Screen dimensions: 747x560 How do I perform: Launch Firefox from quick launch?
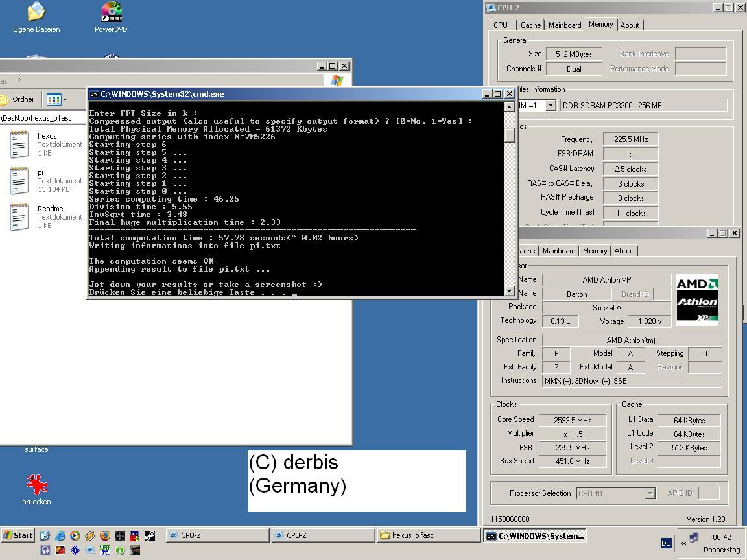coord(105,536)
